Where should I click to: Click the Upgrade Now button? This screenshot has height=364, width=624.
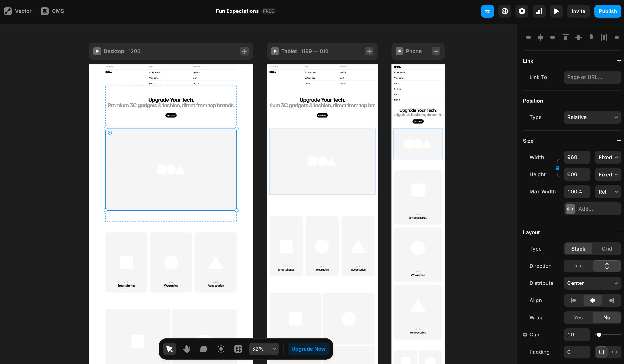[308, 349]
